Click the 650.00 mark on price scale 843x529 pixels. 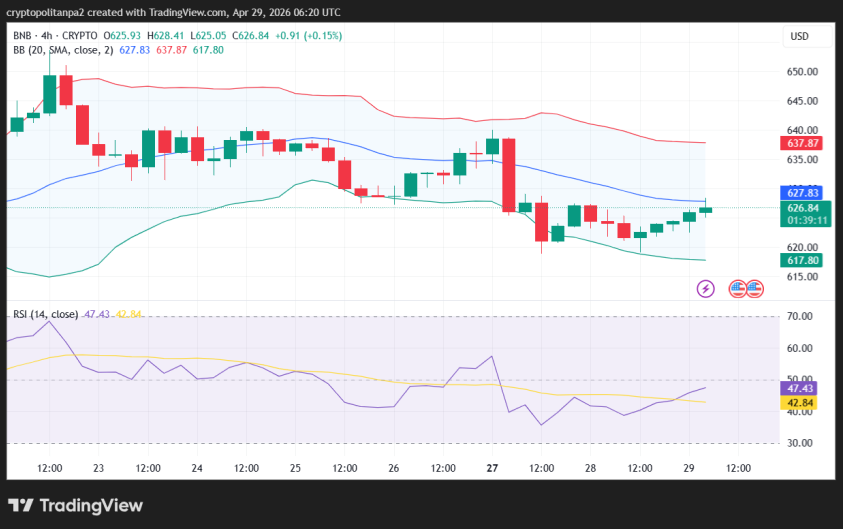click(x=802, y=72)
